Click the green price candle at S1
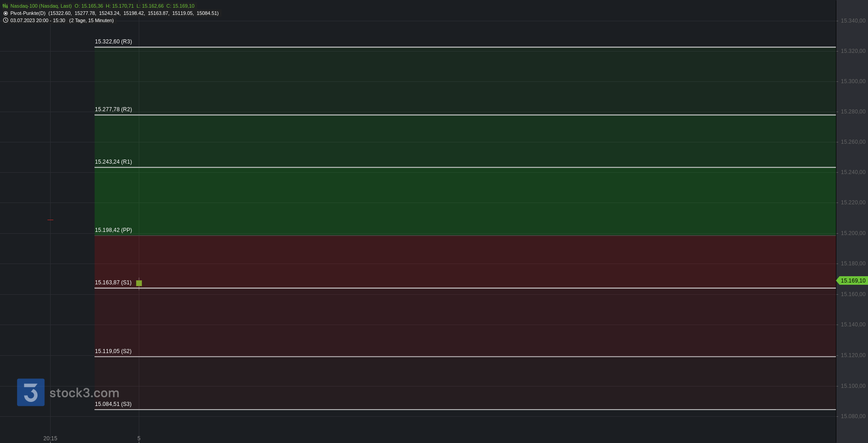This screenshot has width=868, height=443. click(139, 283)
